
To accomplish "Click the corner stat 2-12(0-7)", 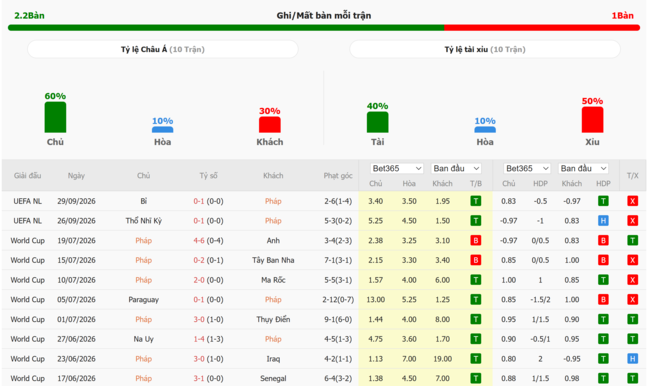I will tap(338, 299).
